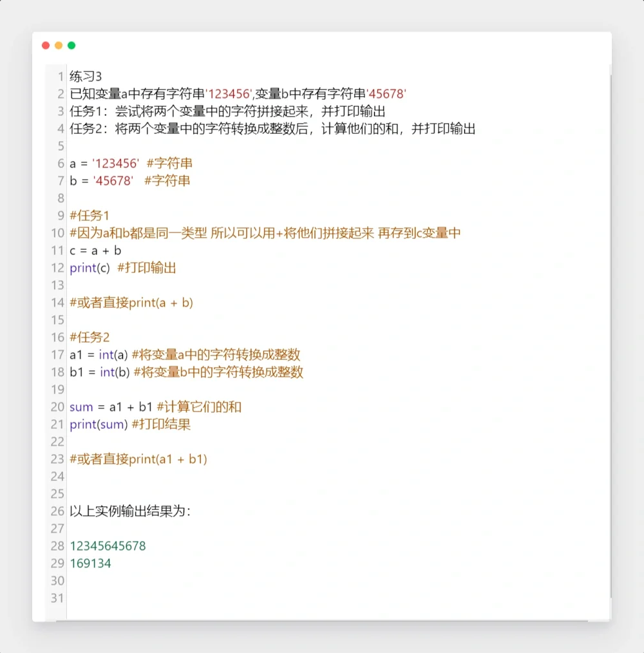Click line number 5 in the gutter
Viewport: 644px width, 653px height.
click(61, 146)
